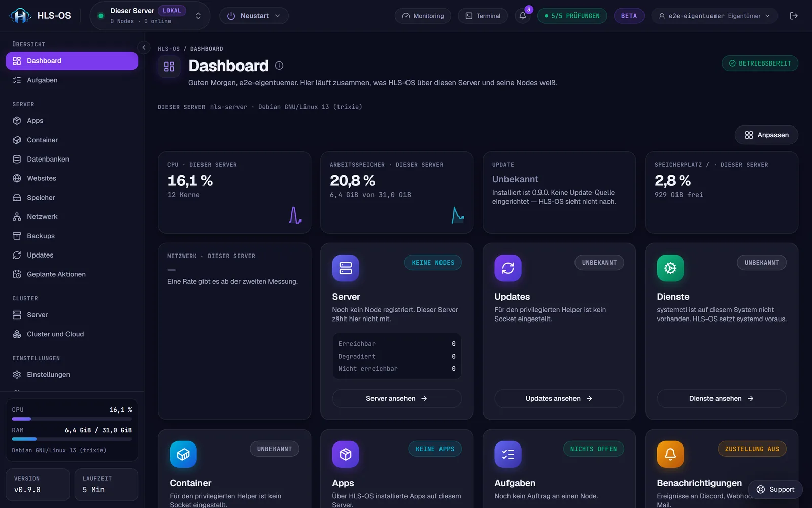Viewport: 812px width, 508px height.
Task: Click the Anpassen button
Action: tap(766, 135)
